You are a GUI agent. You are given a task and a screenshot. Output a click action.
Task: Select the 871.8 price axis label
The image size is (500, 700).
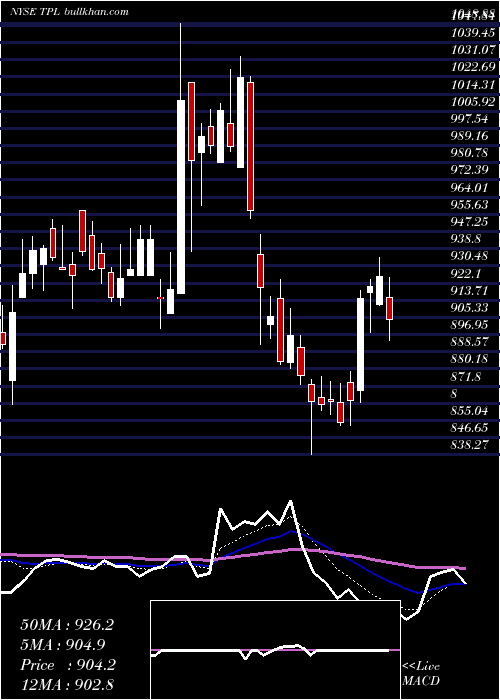coord(467,377)
